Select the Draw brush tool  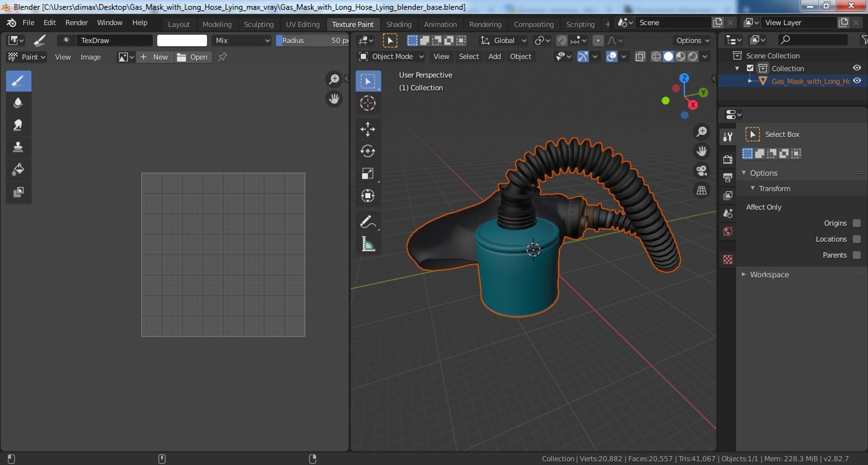click(19, 81)
